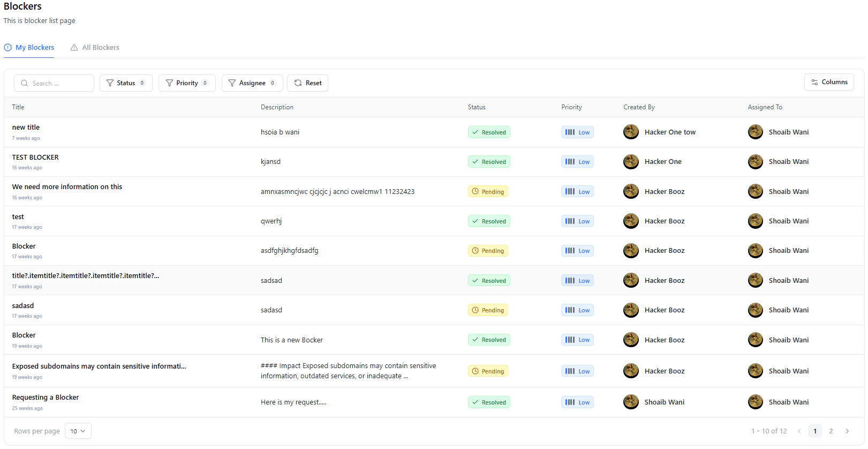The width and height of the screenshot is (868, 449).
Task: Click the Status column header
Action: tap(477, 107)
